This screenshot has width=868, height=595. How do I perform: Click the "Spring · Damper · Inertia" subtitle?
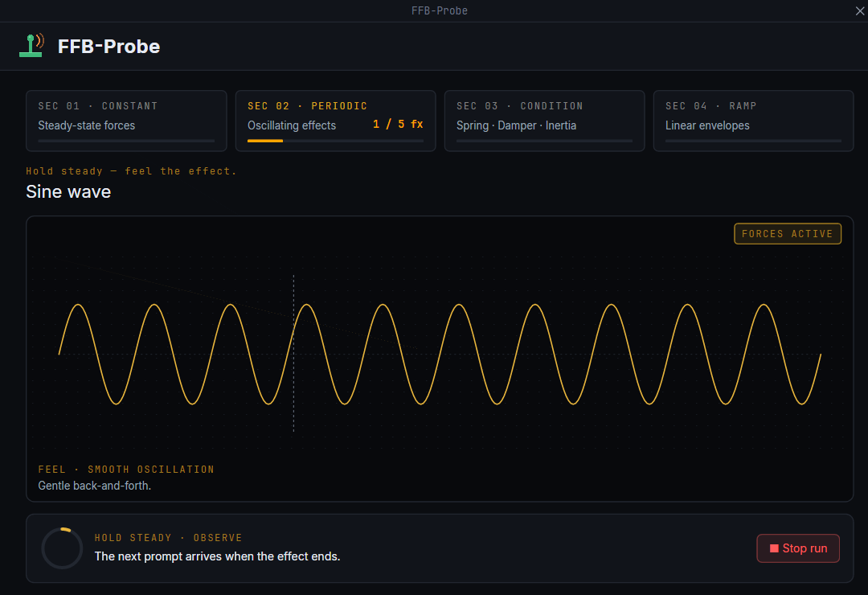[x=517, y=125]
